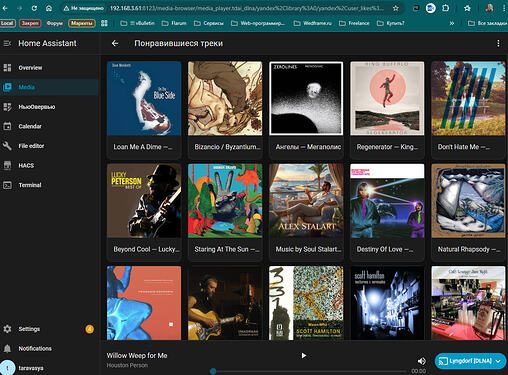Open the vBulletin bookmarks folder
Screen dimensions: 508x375
coord(138,23)
